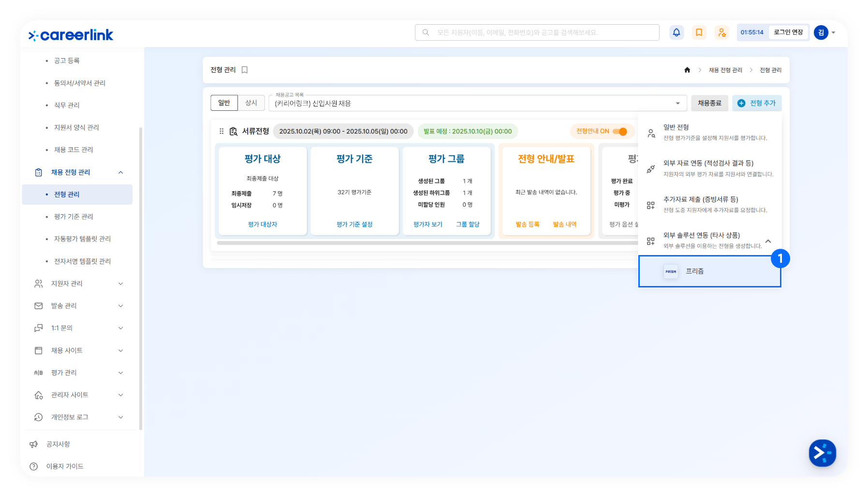Open the orange bookmark icon in header
The image size is (868, 497).
(x=699, y=32)
